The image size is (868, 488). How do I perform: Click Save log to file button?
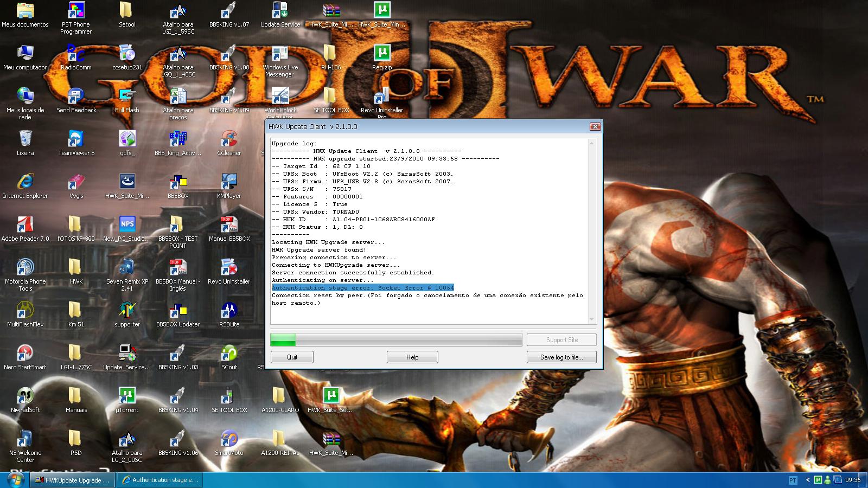point(561,357)
